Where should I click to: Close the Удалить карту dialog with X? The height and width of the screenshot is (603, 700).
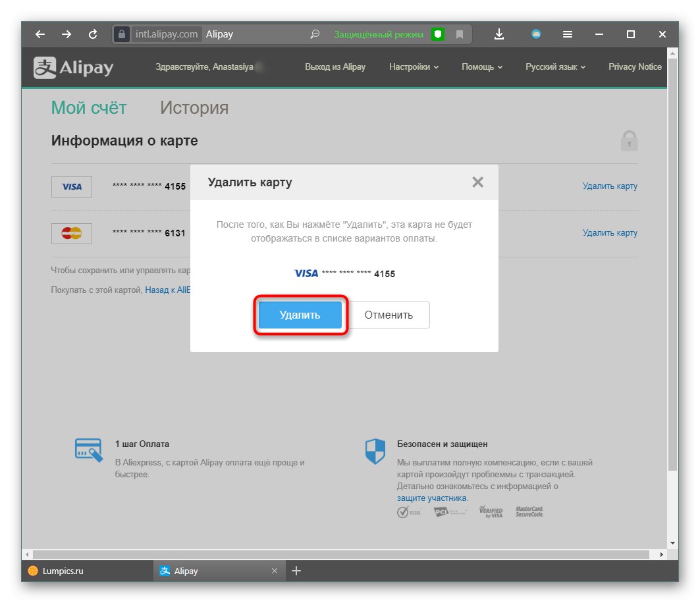tap(477, 182)
